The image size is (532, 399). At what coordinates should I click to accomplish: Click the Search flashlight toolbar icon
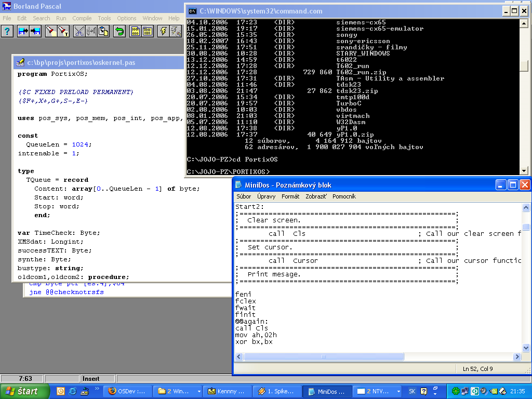coord(51,31)
